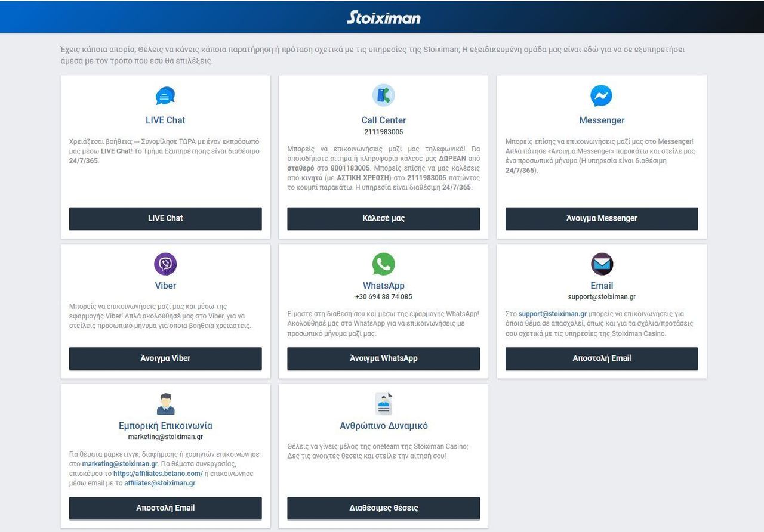This screenshot has width=764, height=532.
Task: Open Messenger via Άνοιγμα Messenger button
Action: [602, 218]
